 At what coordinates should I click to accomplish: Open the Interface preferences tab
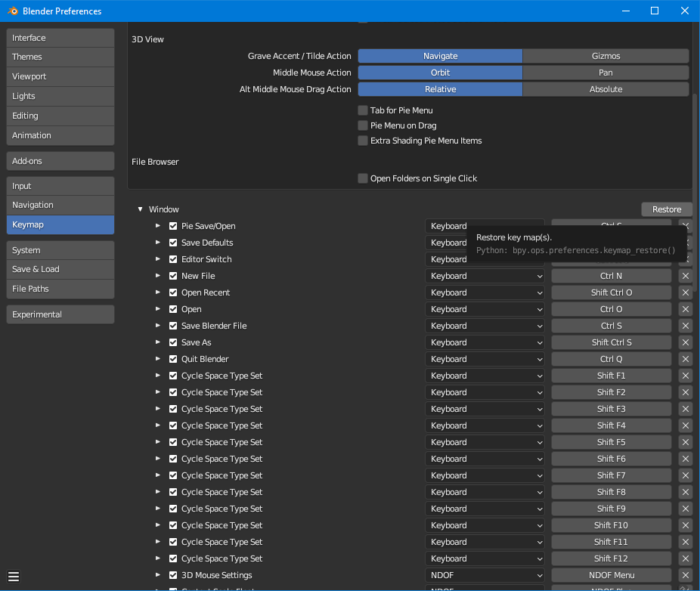pos(60,38)
